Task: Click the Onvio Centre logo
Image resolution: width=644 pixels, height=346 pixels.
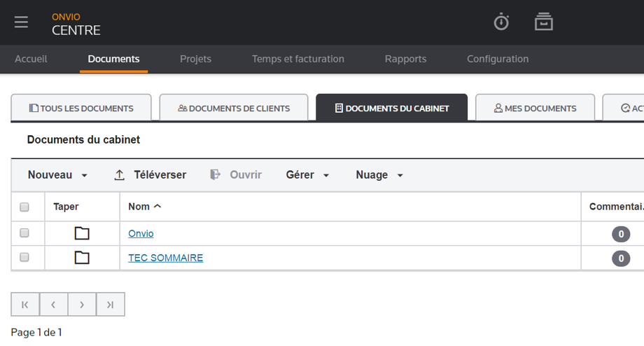Action: pos(76,25)
